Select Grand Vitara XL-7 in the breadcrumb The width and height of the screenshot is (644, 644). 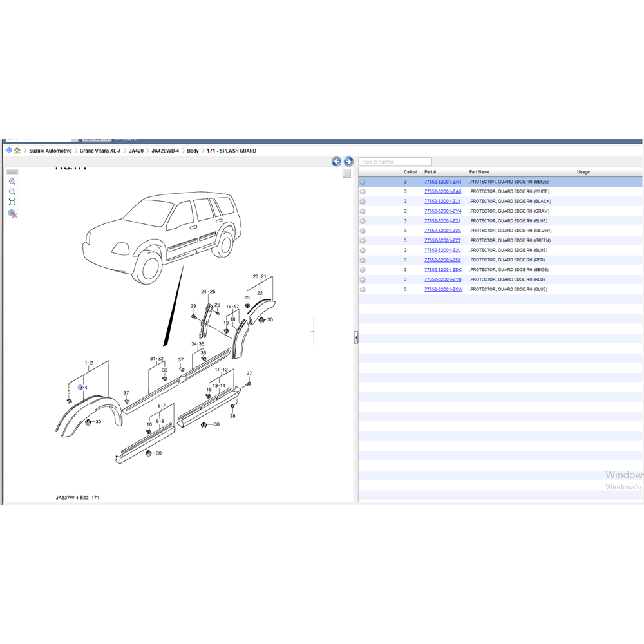100,151
